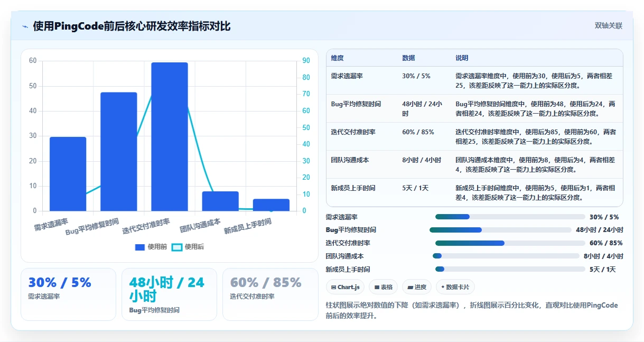Select the Chart.js tag chip

tap(345, 287)
